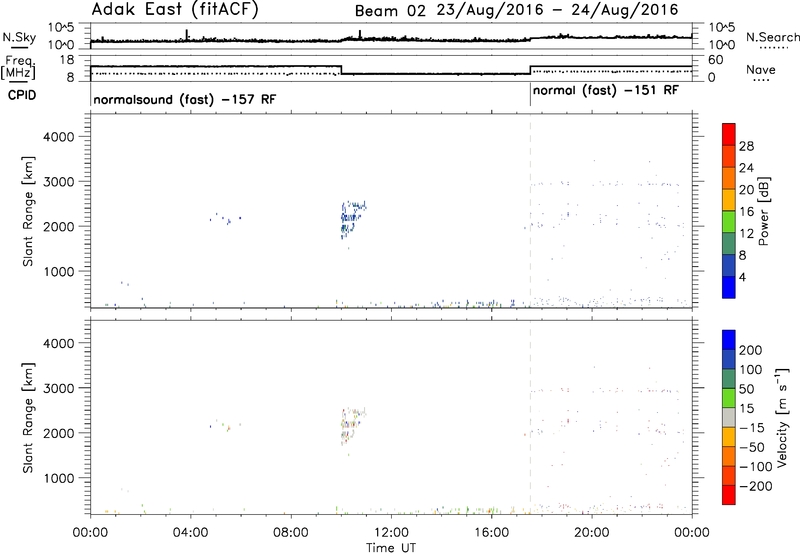800x554 pixels.
Task: Click the blue top segment of Velocity color bar
Action: 729,340
